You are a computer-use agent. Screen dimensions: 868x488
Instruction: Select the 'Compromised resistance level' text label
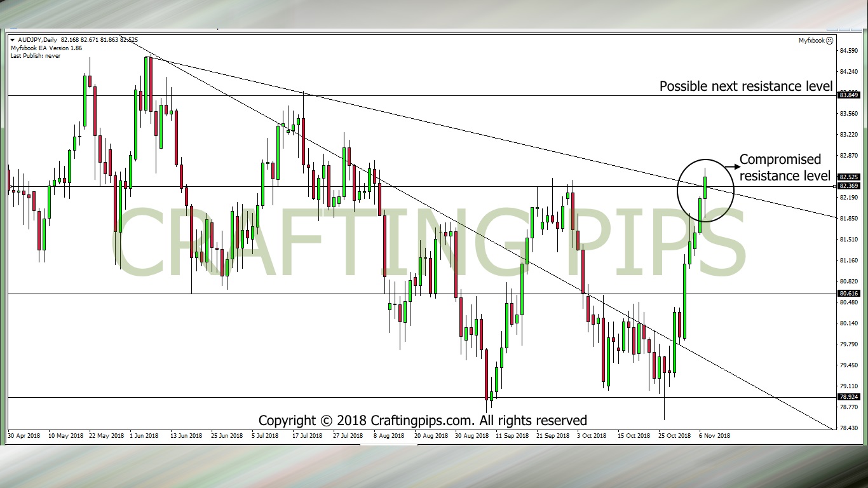(x=785, y=167)
